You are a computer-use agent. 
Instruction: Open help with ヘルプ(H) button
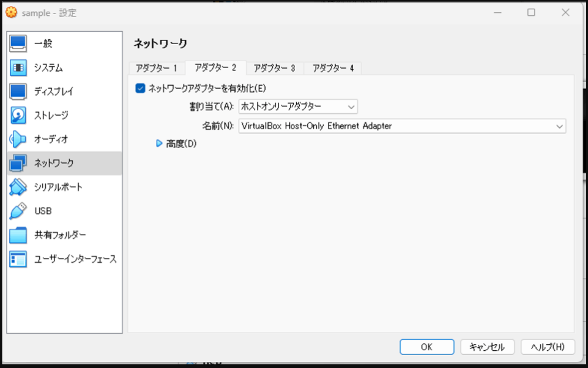click(548, 347)
